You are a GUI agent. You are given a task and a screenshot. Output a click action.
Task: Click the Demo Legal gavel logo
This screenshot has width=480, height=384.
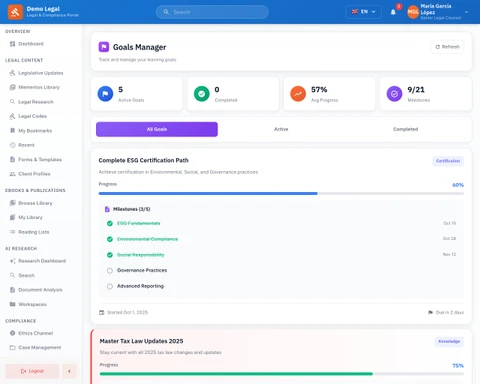(15, 12)
